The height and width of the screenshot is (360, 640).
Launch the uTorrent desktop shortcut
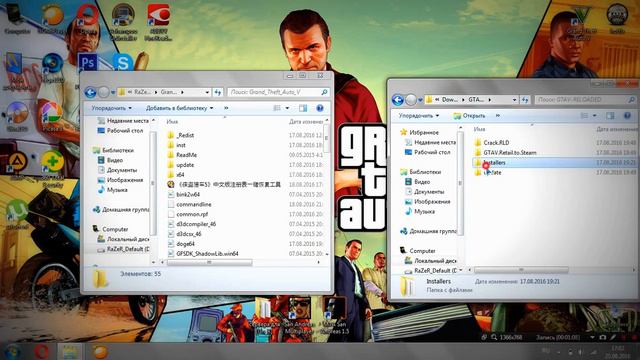click(17, 213)
